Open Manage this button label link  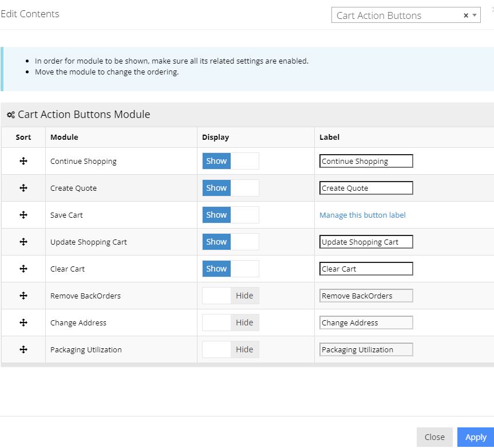[362, 215]
